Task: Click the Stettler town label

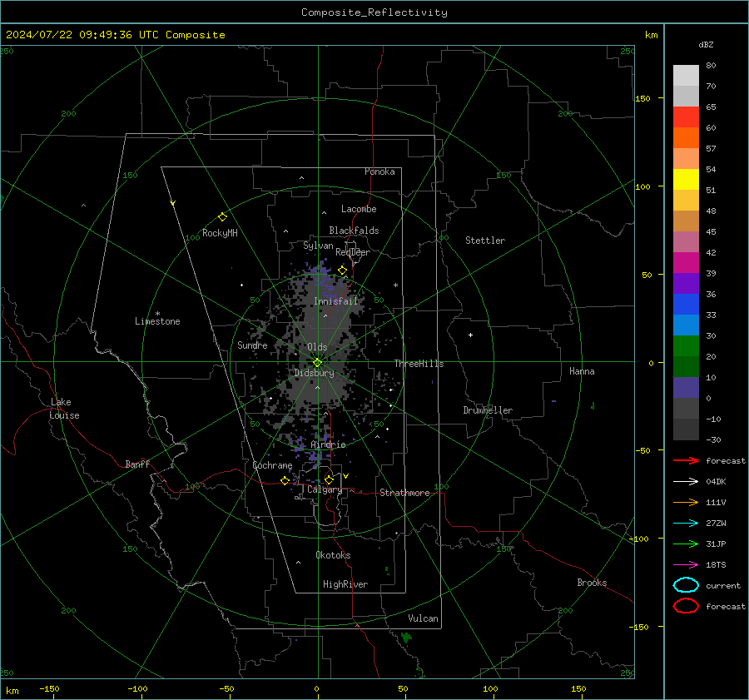Action: [x=485, y=241]
